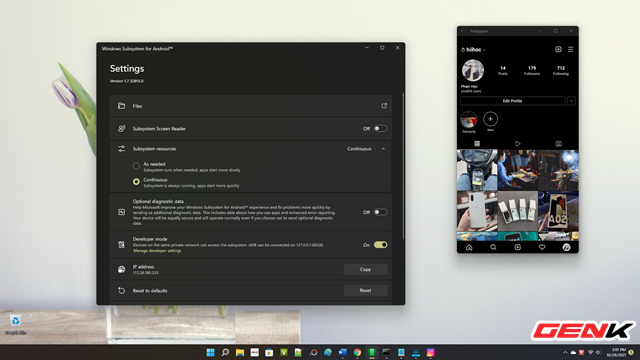Open Manage developer settings link
The image size is (640, 360).
point(157,251)
